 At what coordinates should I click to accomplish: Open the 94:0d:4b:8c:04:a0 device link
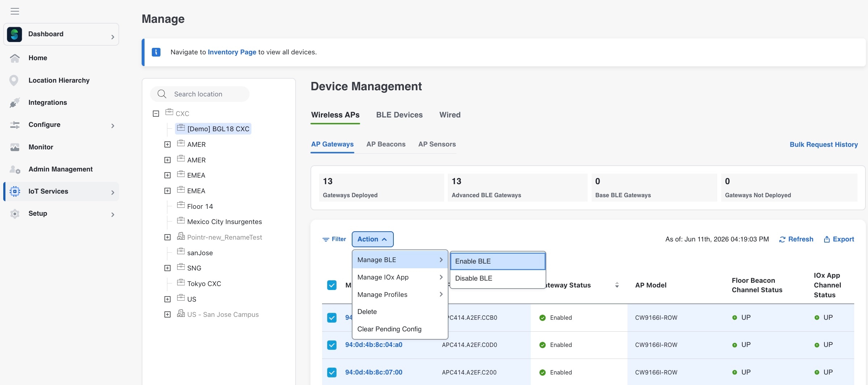[374, 345]
